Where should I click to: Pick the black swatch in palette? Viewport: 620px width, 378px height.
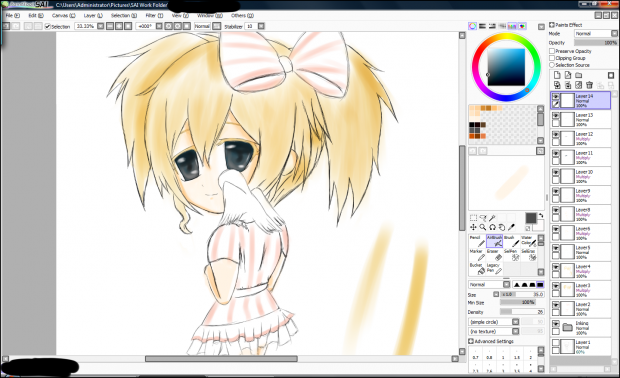click(x=472, y=125)
